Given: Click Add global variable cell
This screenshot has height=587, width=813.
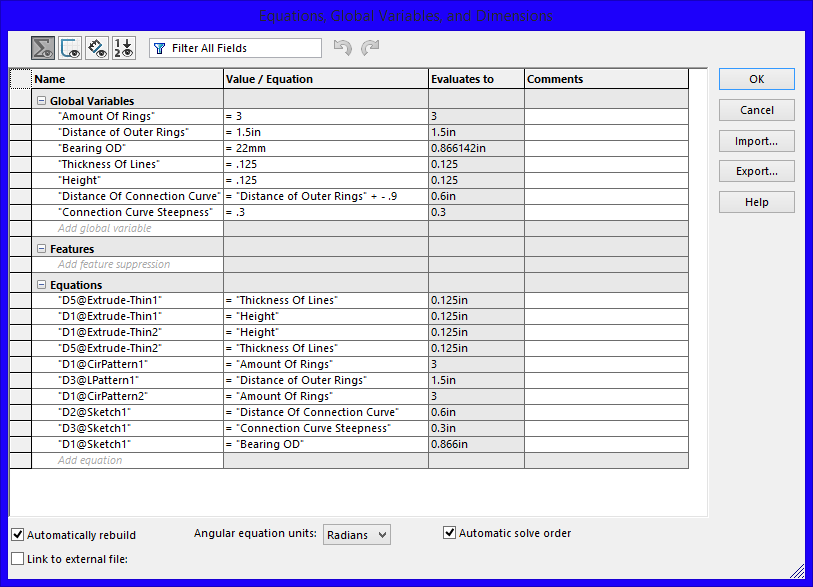Looking at the screenshot, I should (x=128, y=228).
